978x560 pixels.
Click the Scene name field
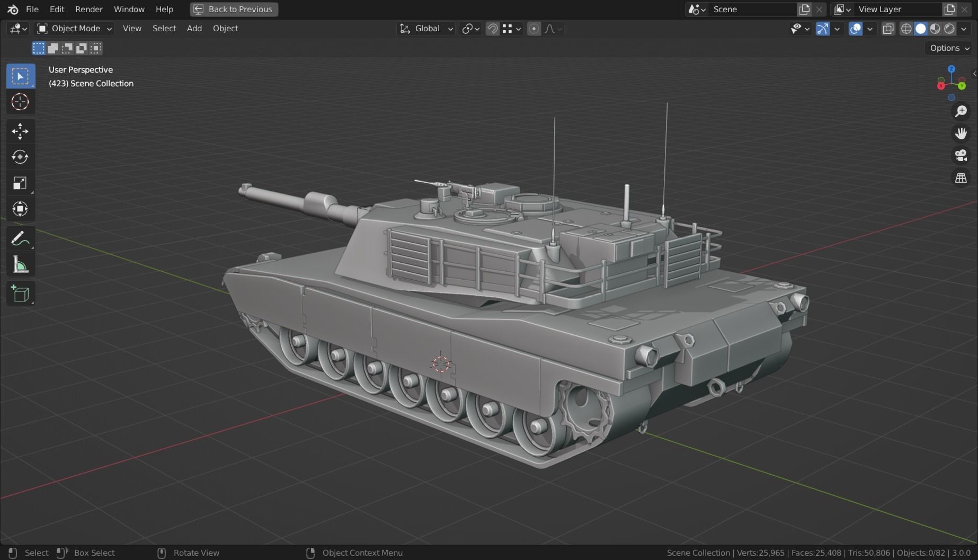pos(752,9)
